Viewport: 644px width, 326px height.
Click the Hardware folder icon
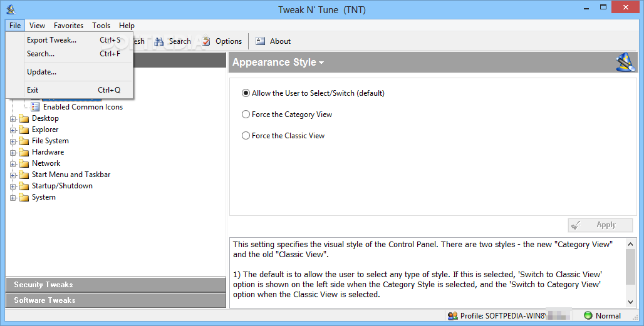[24, 152]
